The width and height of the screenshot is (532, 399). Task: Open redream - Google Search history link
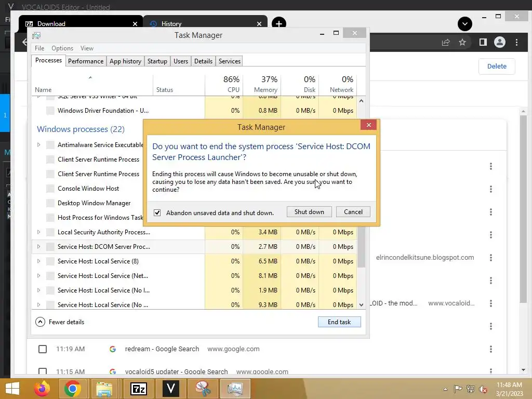point(162,349)
